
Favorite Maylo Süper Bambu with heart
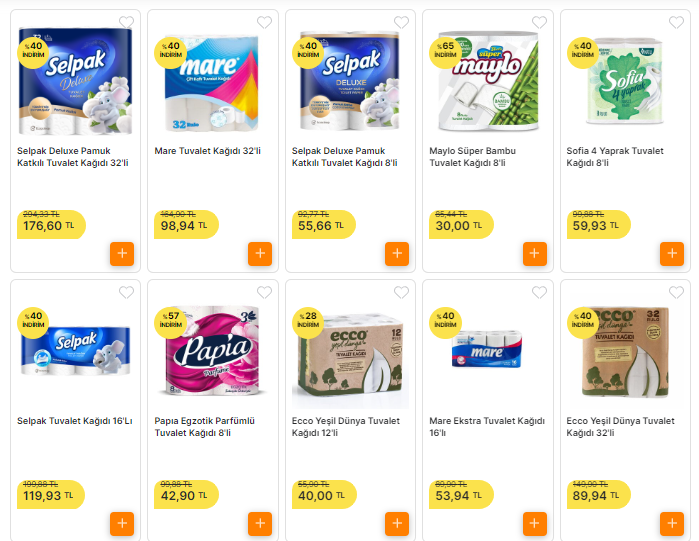[x=539, y=23]
